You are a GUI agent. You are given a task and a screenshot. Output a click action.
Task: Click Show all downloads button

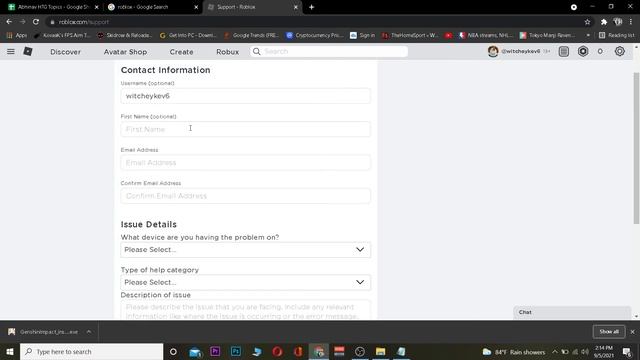click(609, 331)
